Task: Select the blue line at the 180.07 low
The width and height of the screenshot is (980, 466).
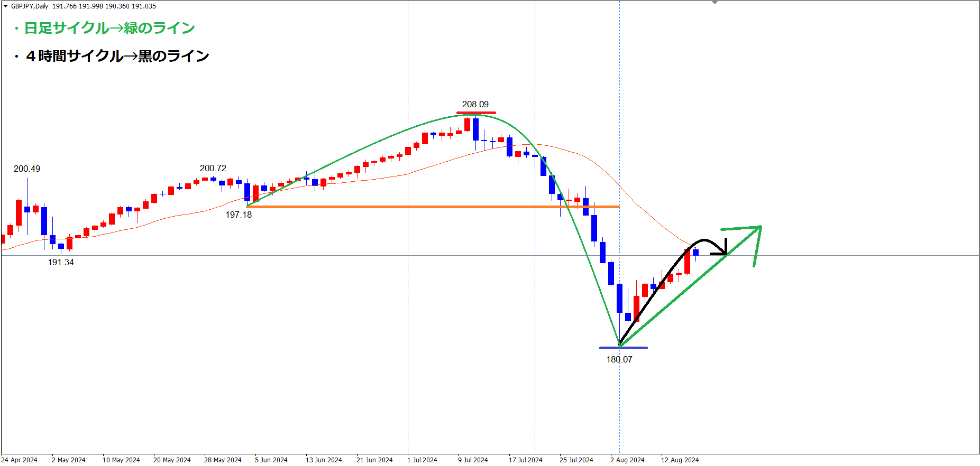Action: 623,348
